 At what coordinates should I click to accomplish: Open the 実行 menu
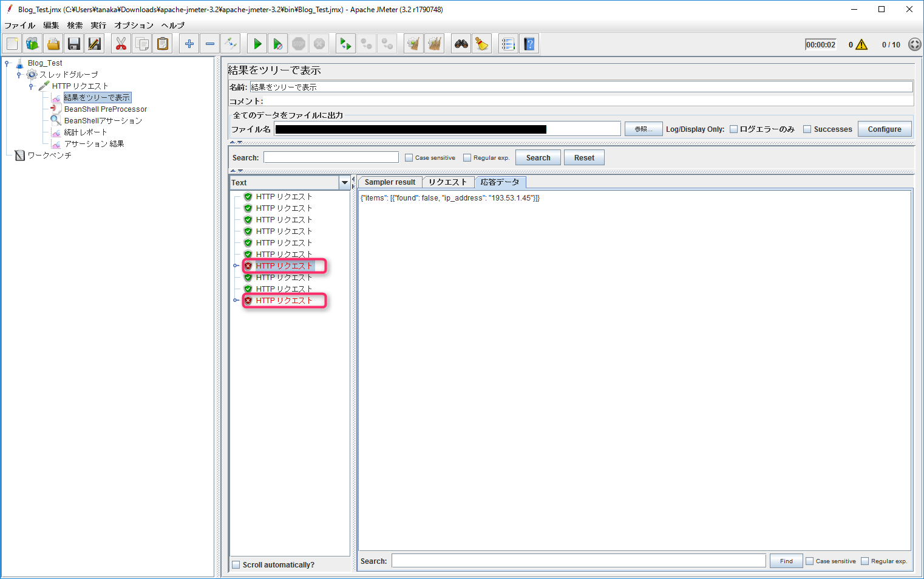pos(98,26)
